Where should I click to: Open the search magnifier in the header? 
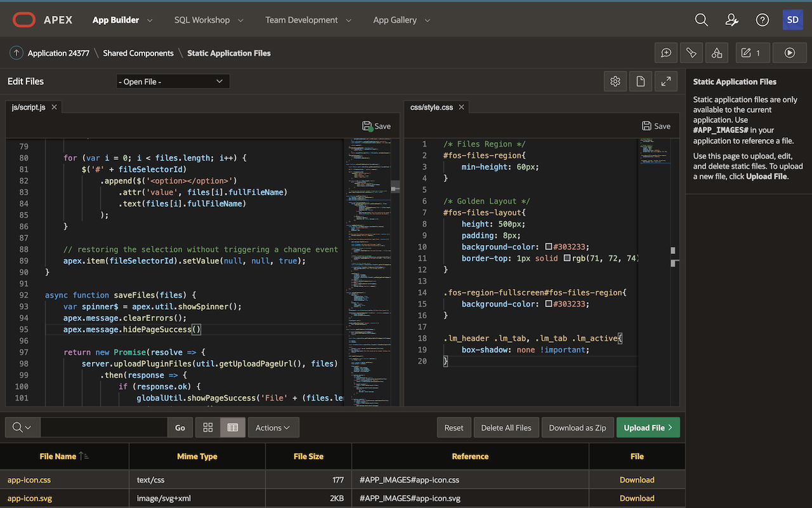click(x=701, y=20)
